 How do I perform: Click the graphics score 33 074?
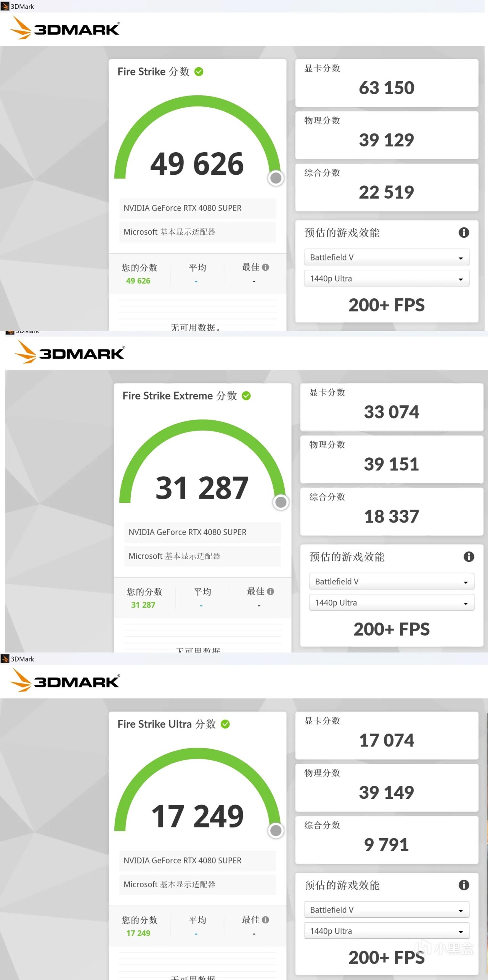pyautogui.click(x=392, y=412)
